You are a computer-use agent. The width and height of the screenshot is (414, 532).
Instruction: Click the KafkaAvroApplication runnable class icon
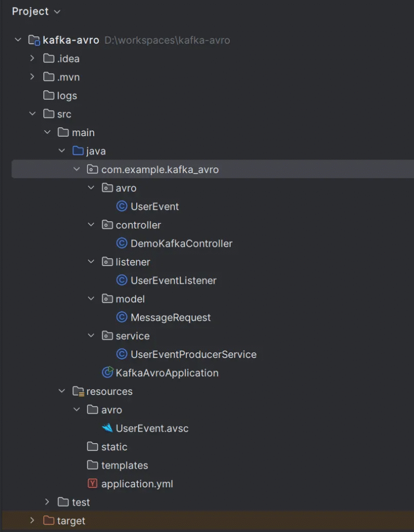pyautogui.click(x=108, y=373)
